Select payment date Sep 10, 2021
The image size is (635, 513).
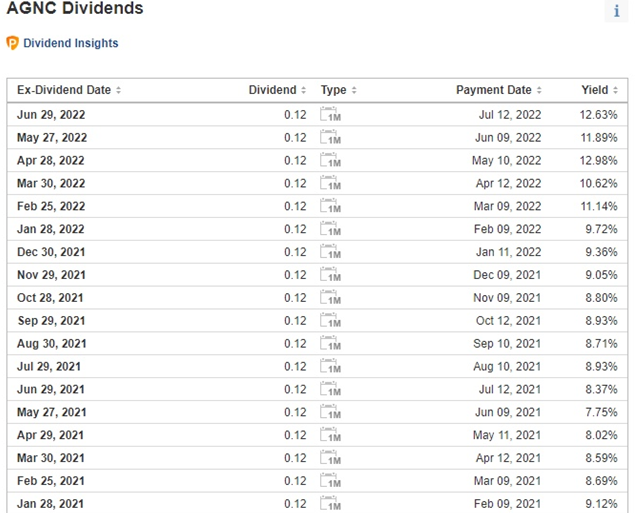pos(507,343)
